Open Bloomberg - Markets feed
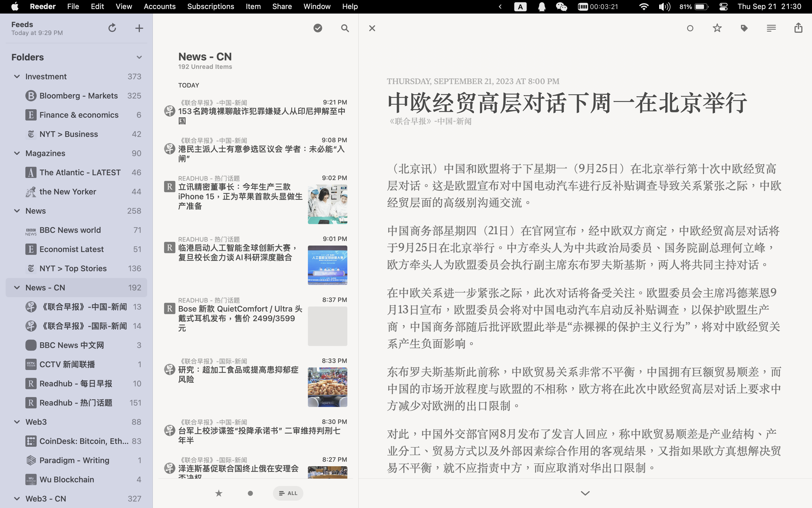 pyautogui.click(x=76, y=96)
